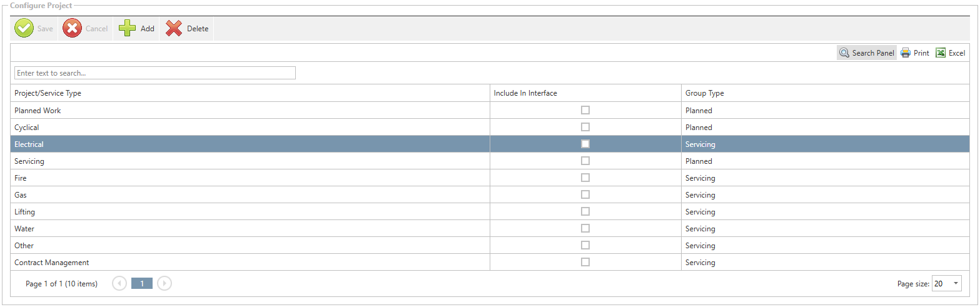Click the red X Delete icon
The height and width of the screenshot is (307, 980).
174,29
